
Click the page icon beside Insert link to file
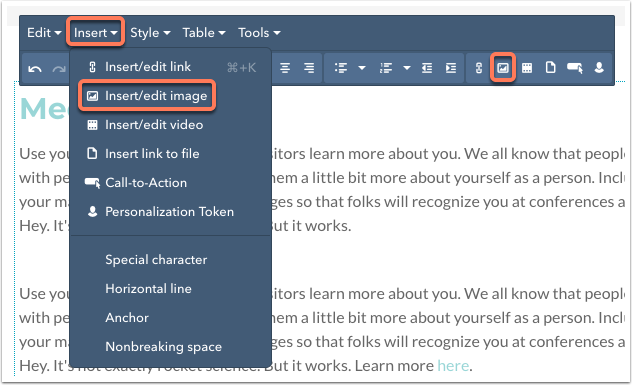click(x=92, y=154)
